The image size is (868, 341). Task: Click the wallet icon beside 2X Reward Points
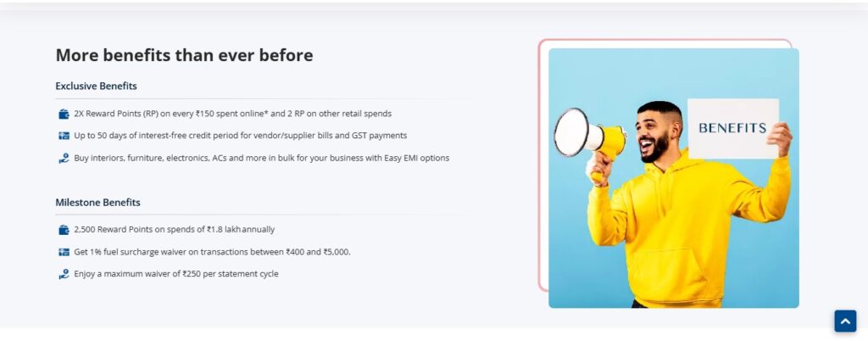point(64,114)
